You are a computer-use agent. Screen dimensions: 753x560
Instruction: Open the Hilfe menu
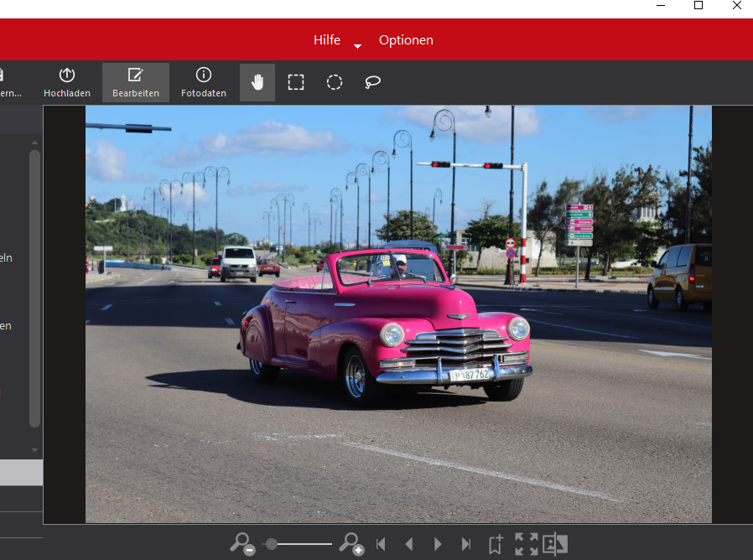pyautogui.click(x=327, y=40)
